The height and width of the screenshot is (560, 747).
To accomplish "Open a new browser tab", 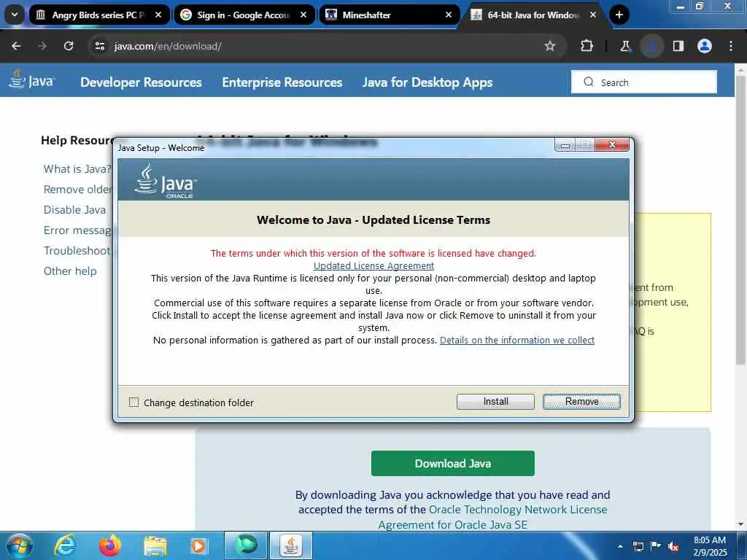I will coord(619,15).
